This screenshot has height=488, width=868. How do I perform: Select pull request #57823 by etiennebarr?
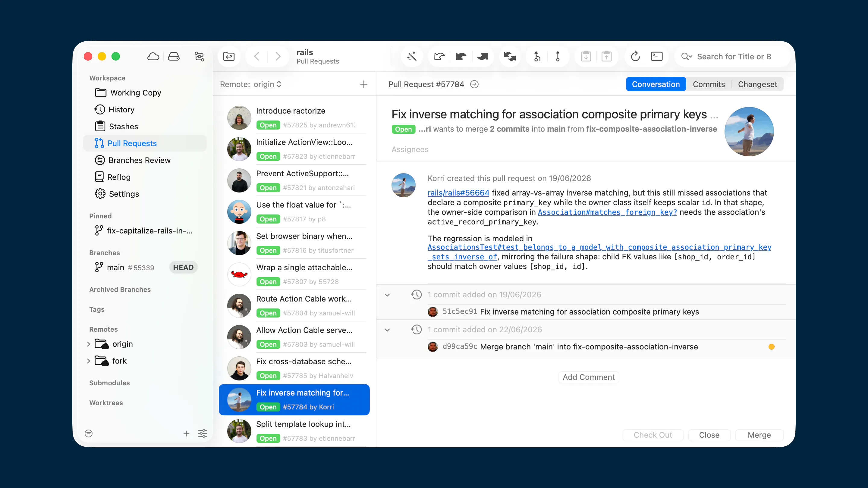[x=294, y=149]
